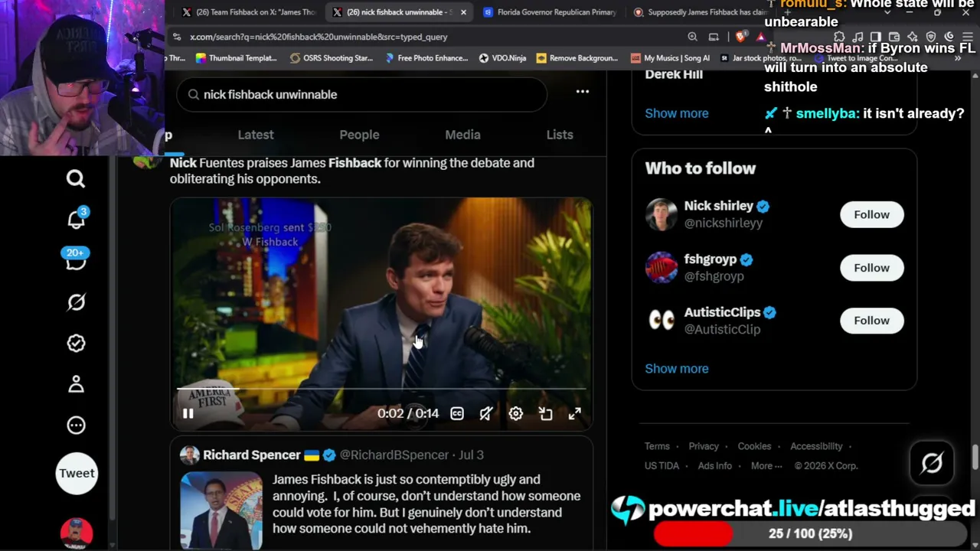Open Notifications bell with 3 badge
The height and width of the screenshot is (551, 980).
pyautogui.click(x=76, y=220)
